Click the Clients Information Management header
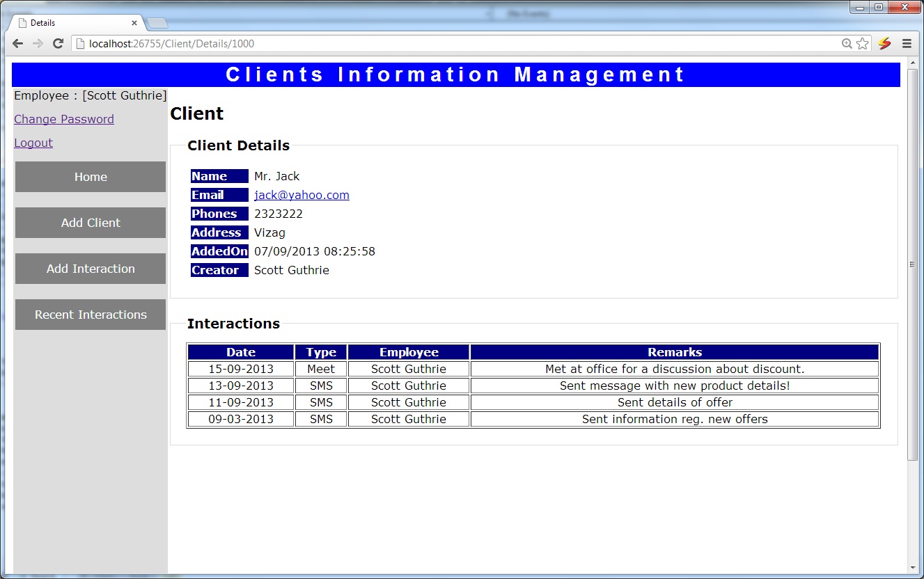924x579 pixels. [x=456, y=74]
